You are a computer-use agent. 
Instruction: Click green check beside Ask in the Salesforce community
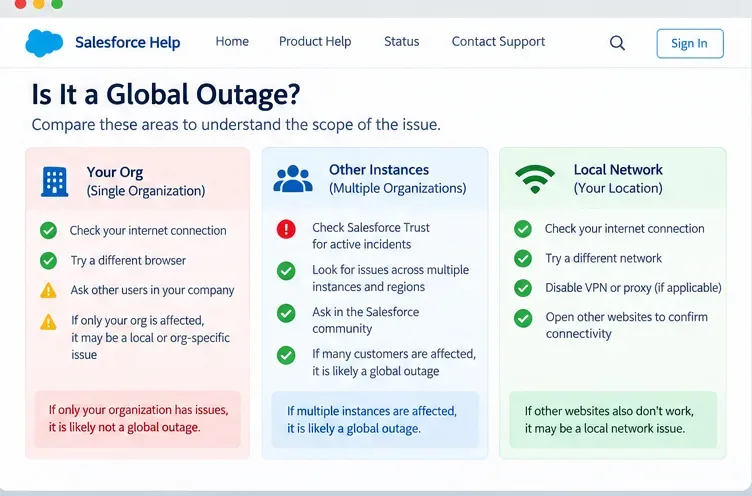click(x=286, y=313)
